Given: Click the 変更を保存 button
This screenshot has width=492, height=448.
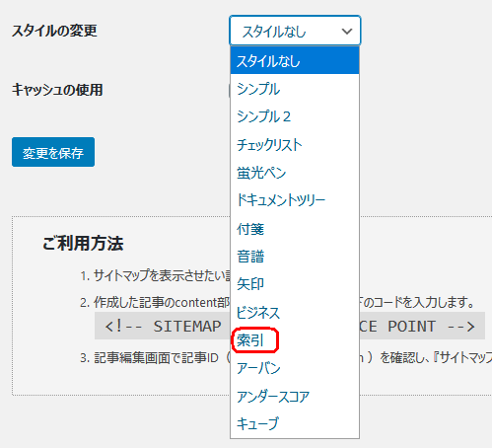Looking at the screenshot, I should tap(53, 152).
